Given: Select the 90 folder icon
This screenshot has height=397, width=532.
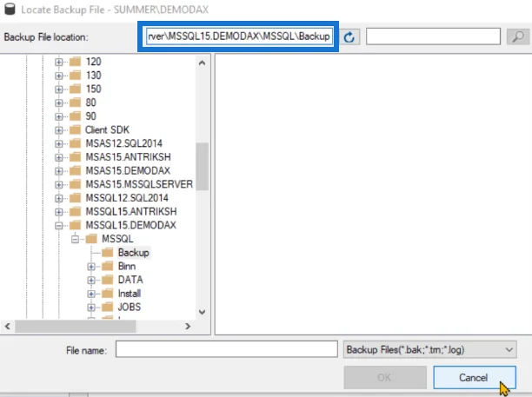Looking at the screenshot, I should pos(76,116).
